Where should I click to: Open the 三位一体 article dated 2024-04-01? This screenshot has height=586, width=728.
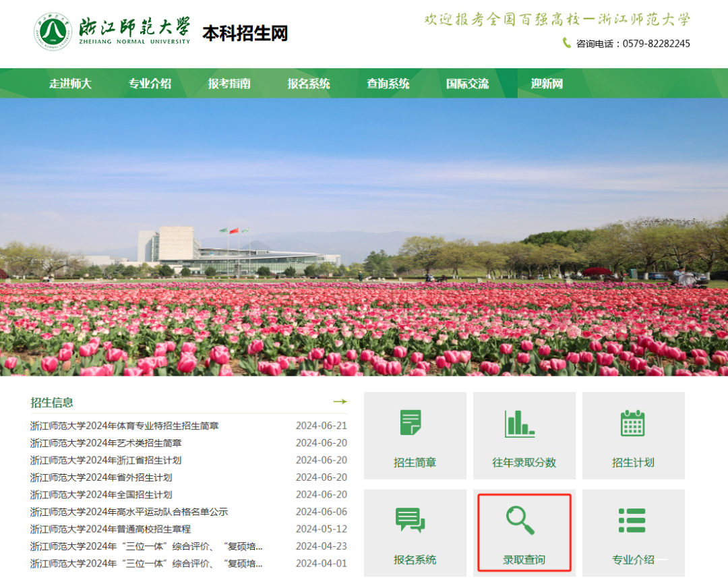(146, 564)
